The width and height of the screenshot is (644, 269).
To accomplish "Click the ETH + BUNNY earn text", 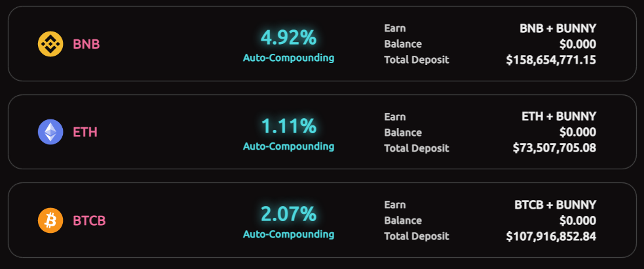I will (559, 116).
